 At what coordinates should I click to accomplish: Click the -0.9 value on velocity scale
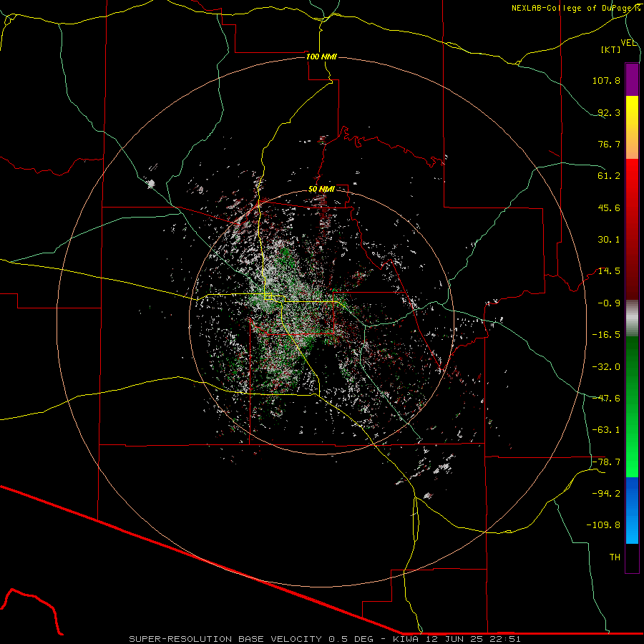(609, 303)
